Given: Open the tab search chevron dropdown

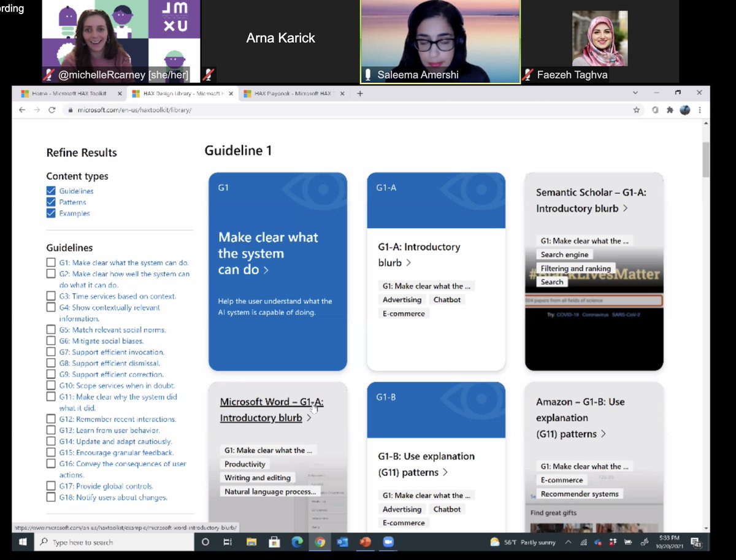Looking at the screenshot, I should [635, 92].
